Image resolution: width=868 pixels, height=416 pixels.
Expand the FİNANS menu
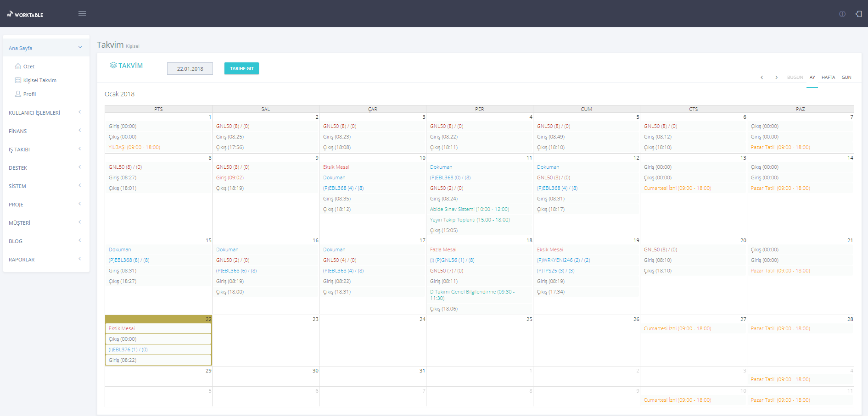point(46,131)
